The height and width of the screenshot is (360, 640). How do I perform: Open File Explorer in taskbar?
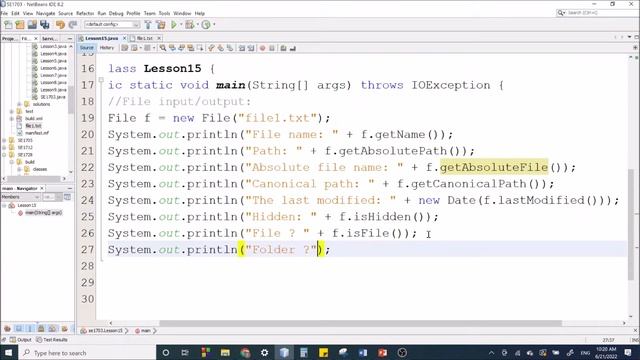pyautogui.click(x=225, y=353)
